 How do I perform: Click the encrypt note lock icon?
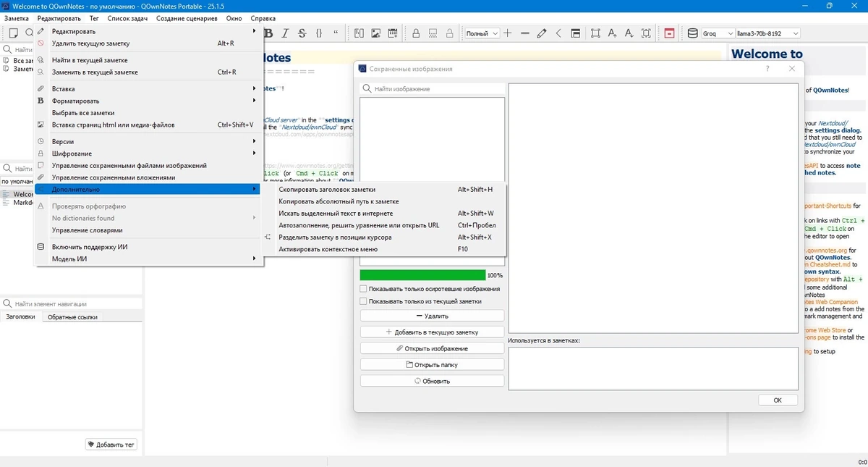coord(416,33)
